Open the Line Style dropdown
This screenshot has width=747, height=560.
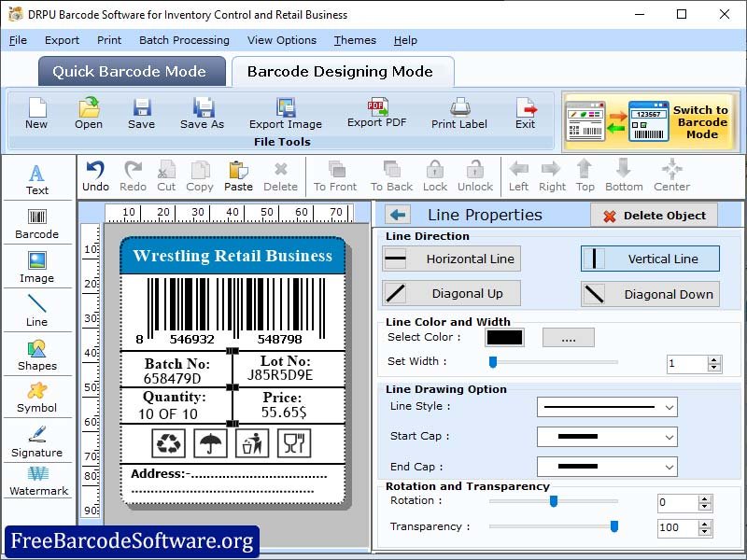pyautogui.click(x=607, y=408)
